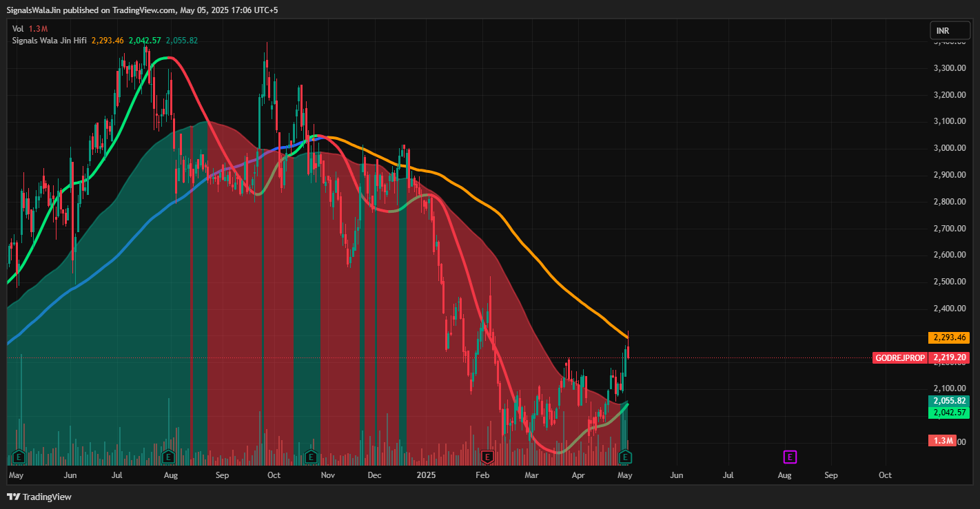Click the teal 2,055.82 legend value
Viewport: 980px width, 509px height.
pyautogui.click(x=182, y=41)
